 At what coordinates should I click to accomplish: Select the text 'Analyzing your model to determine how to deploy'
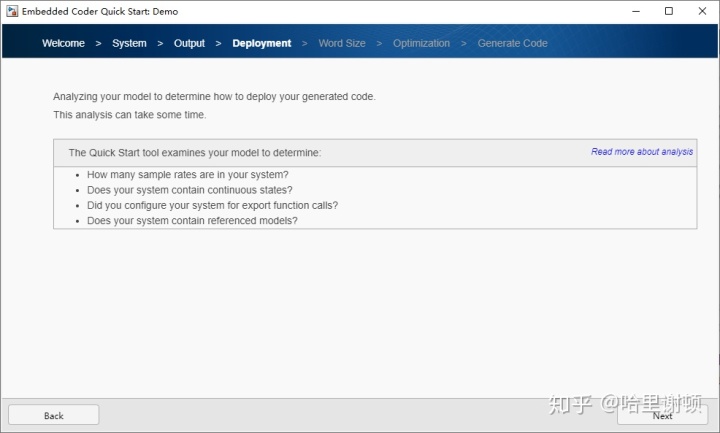click(x=165, y=96)
